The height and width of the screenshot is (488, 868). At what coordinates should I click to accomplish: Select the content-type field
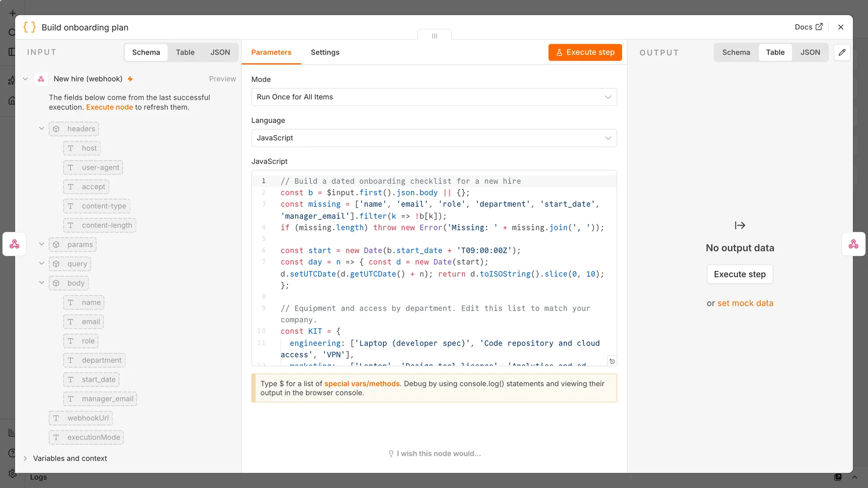pos(96,206)
